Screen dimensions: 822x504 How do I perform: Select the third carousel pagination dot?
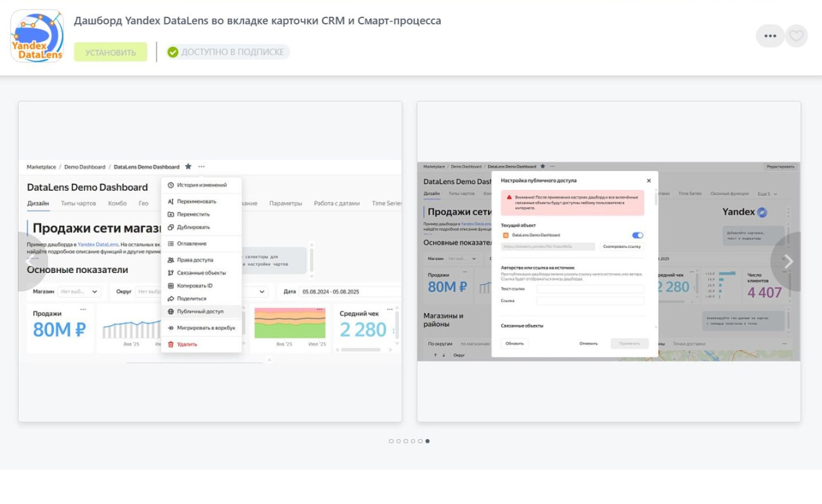pyautogui.click(x=406, y=441)
